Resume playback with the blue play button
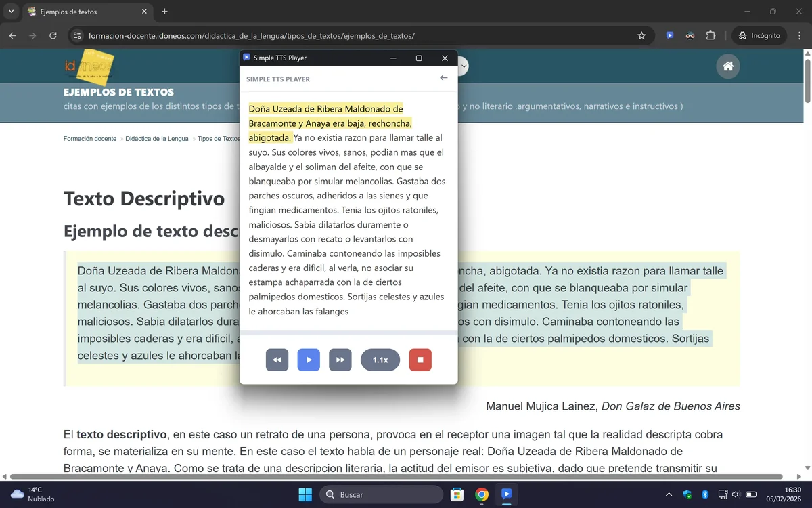Image resolution: width=812 pixels, height=508 pixels. pos(309,360)
